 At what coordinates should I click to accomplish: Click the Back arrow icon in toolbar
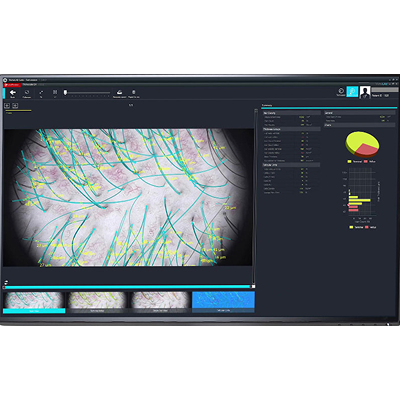pyautogui.click(x=13, y=92)
